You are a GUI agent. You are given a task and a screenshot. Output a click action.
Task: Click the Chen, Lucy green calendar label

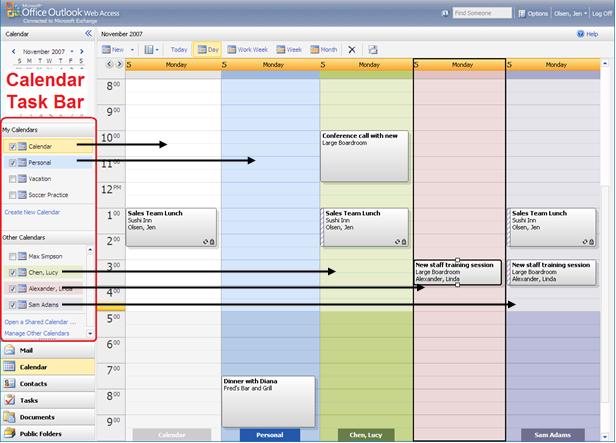[366, 435]
